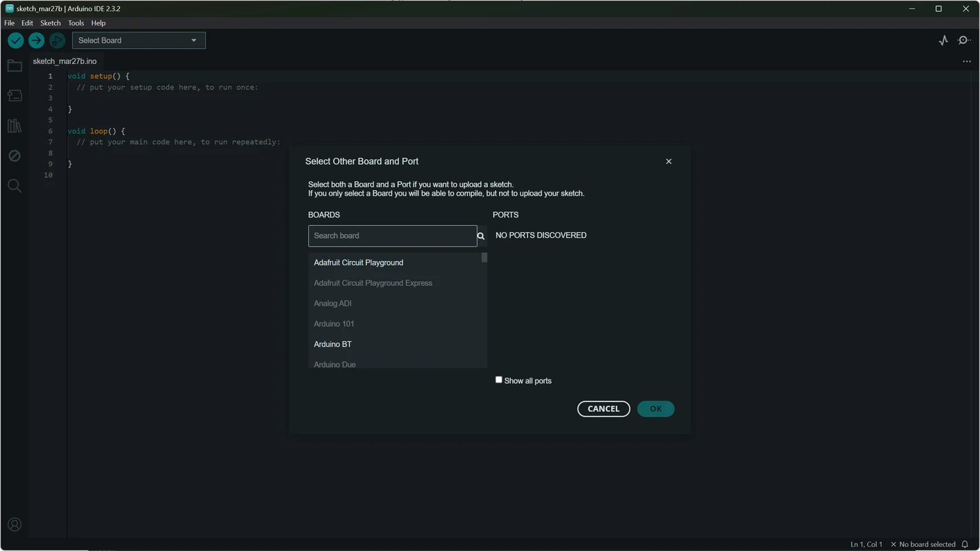Open the Tools menu
Screen dimensions: 980x551
point(76,23)
